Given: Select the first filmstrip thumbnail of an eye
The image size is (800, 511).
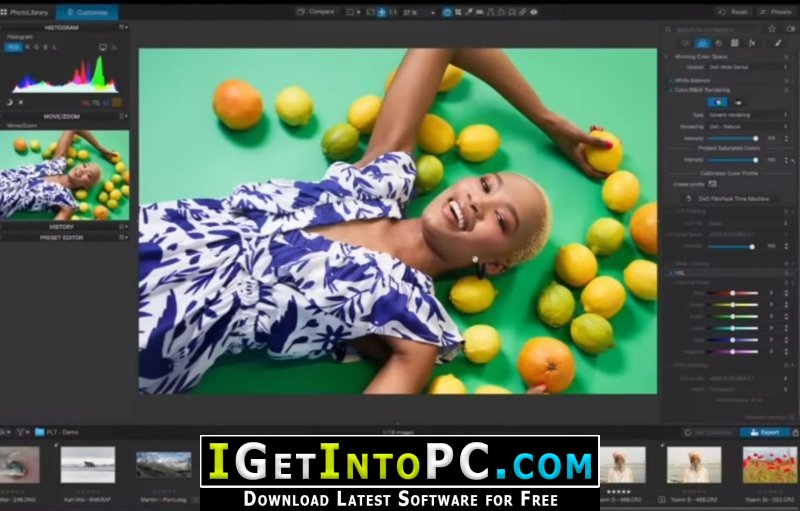Looking at the screenshot, I should [x=19, y=465].
